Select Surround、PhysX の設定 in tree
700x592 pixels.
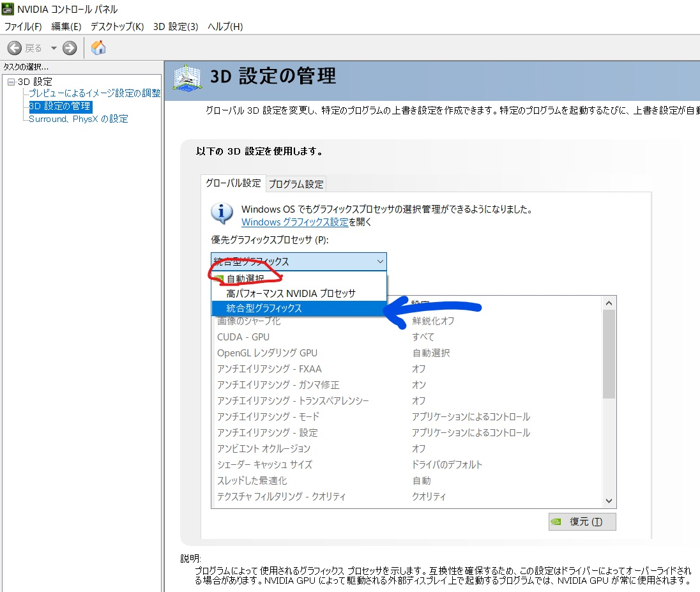pyautogui.click(x=78, y=119)
